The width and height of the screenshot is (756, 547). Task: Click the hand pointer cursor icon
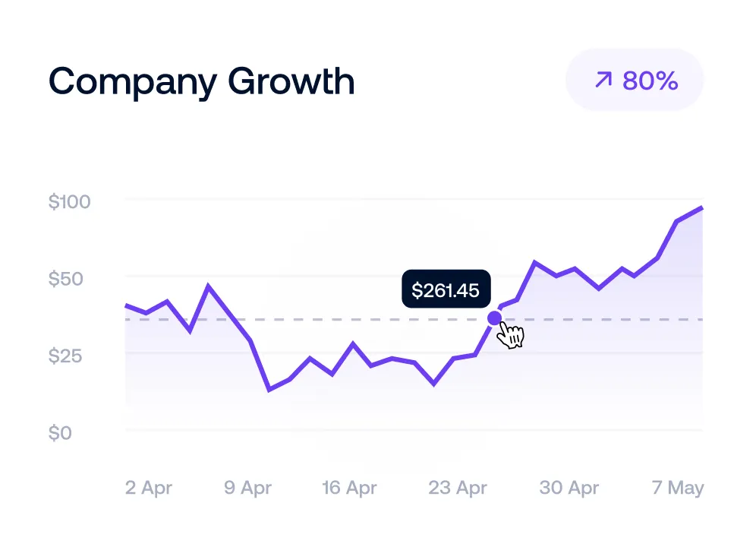(512, 335)
